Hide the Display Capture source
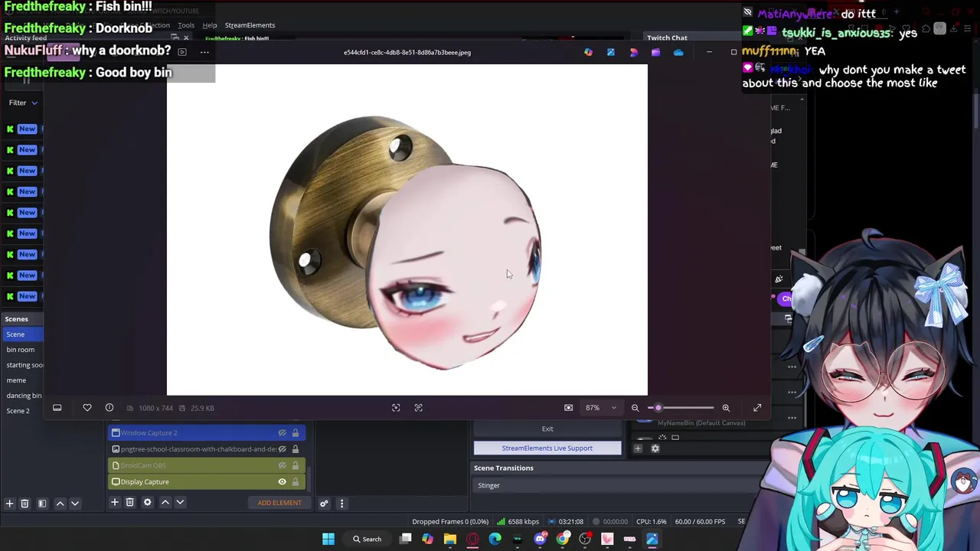Viewport: 980px width, 551px height. click(283, 481)
